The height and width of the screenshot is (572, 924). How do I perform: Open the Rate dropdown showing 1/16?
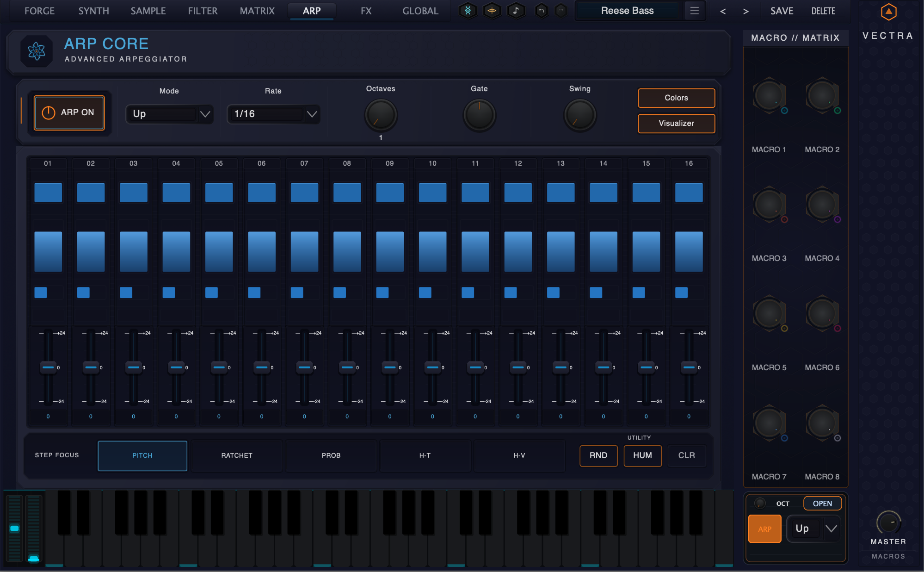coord(273,114)
